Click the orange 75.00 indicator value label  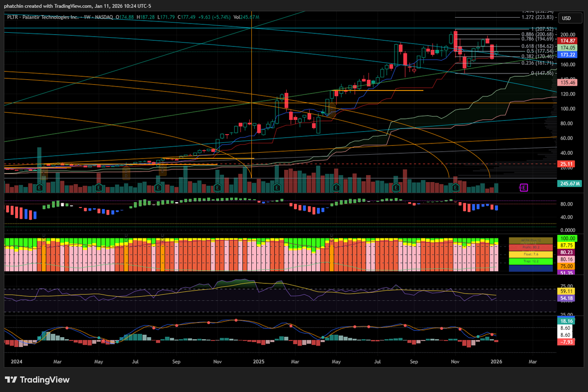coord(567,266)
